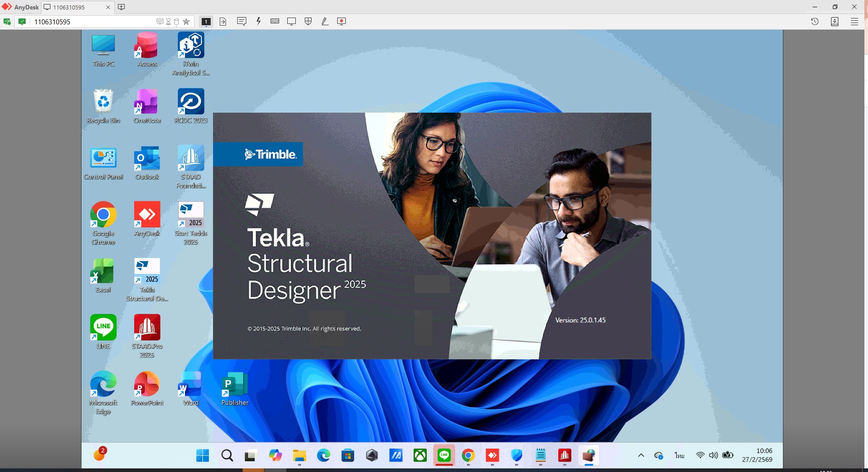Switch the ไทย input language indicator
This screenshot has width=868, height=472.
coord(679,455)
